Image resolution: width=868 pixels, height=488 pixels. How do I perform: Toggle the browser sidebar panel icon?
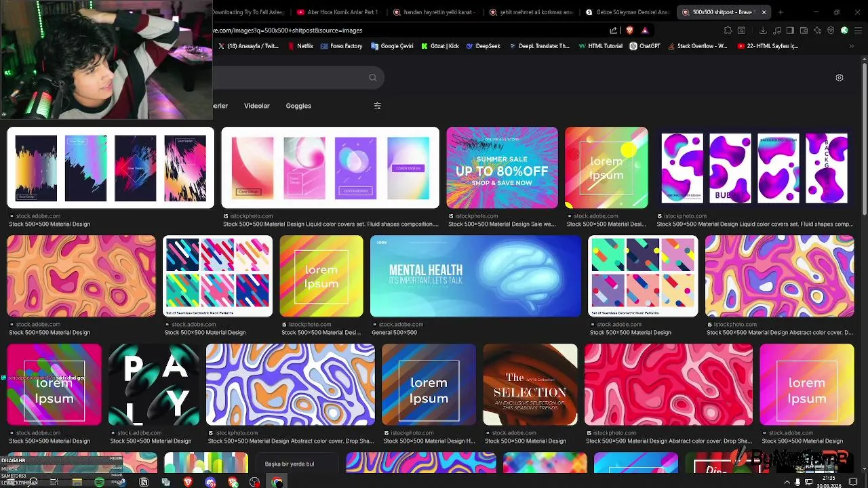tap(790, 30)
